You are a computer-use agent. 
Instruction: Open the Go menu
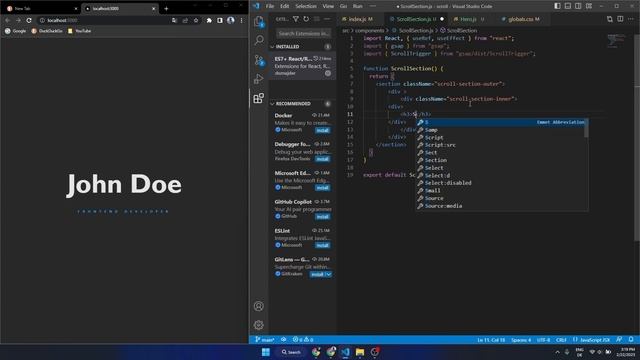tap(344, 6)
